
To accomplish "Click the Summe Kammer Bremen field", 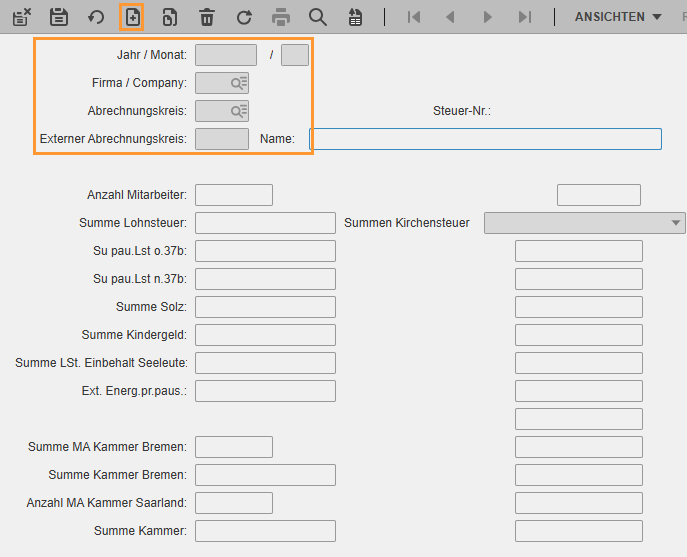I will coord(266,475).
